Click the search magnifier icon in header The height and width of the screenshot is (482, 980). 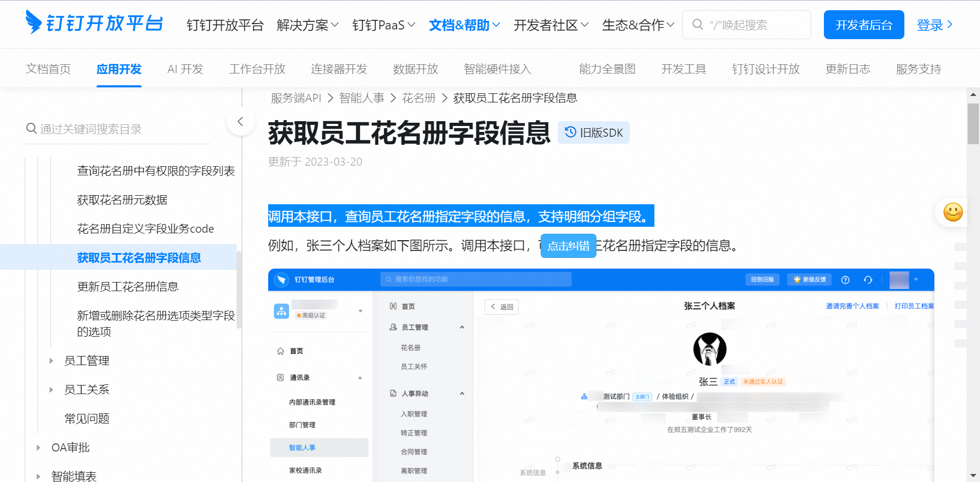[x=697, y=25]
